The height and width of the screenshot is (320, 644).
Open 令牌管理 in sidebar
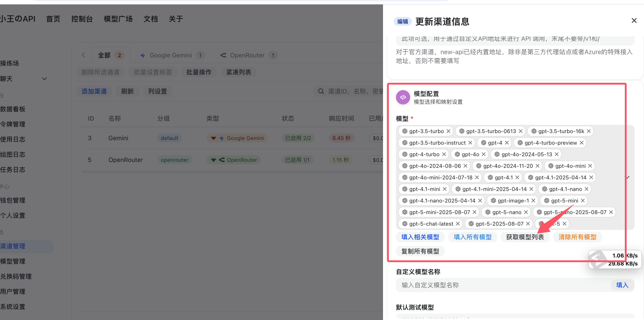coord(13,124)
